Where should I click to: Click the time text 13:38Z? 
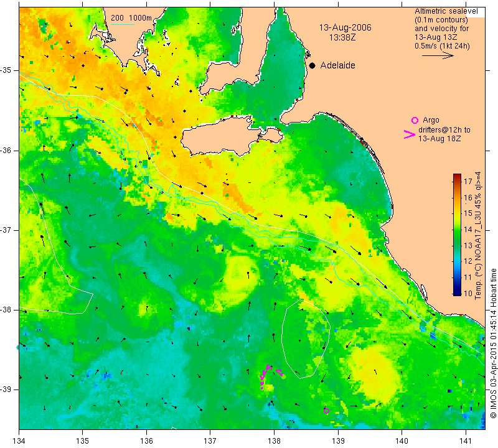pyautogui.click(x=342, y=37)
